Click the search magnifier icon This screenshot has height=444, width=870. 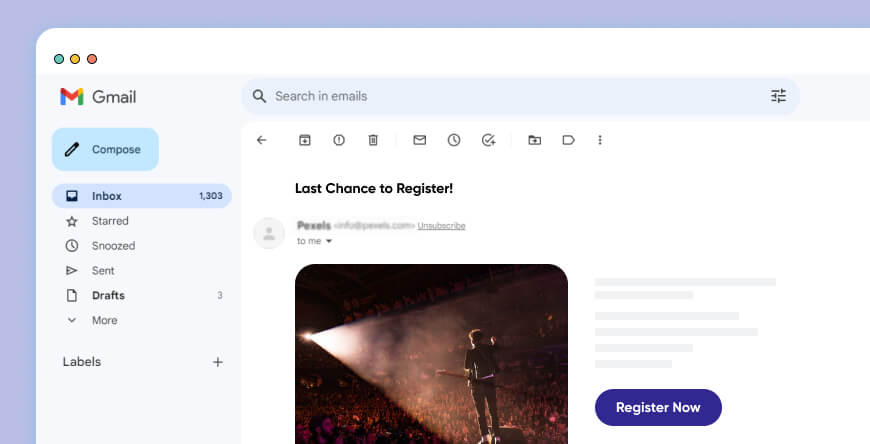click(x=259, y=96)
